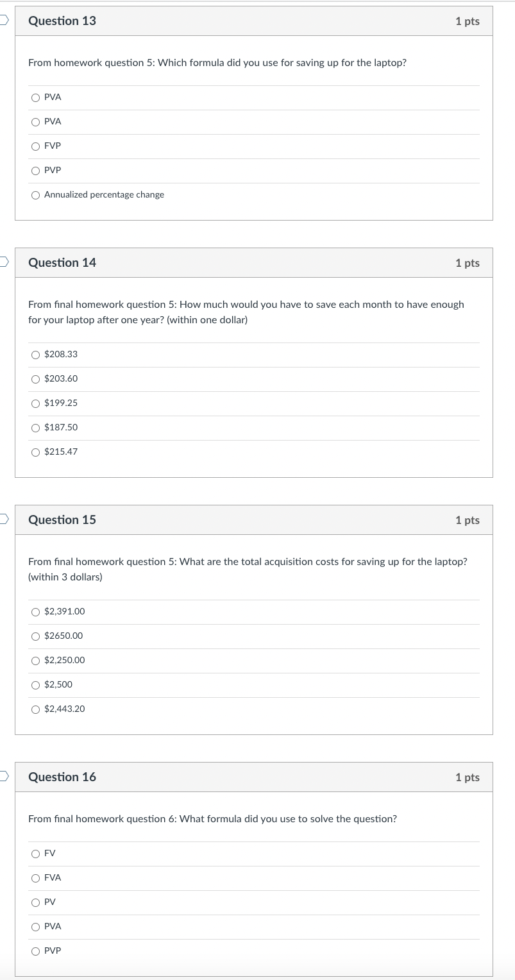Select $2,391.00 in Question 15

[35, 611]
